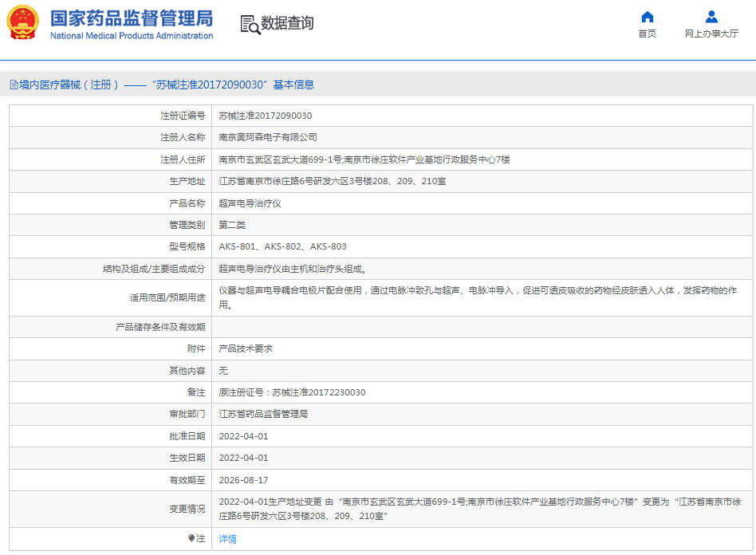The width and height of the screenshot is (756, 555).
Task: Click the 国家药品监督管理局 site title
Action: pos(132,18)
